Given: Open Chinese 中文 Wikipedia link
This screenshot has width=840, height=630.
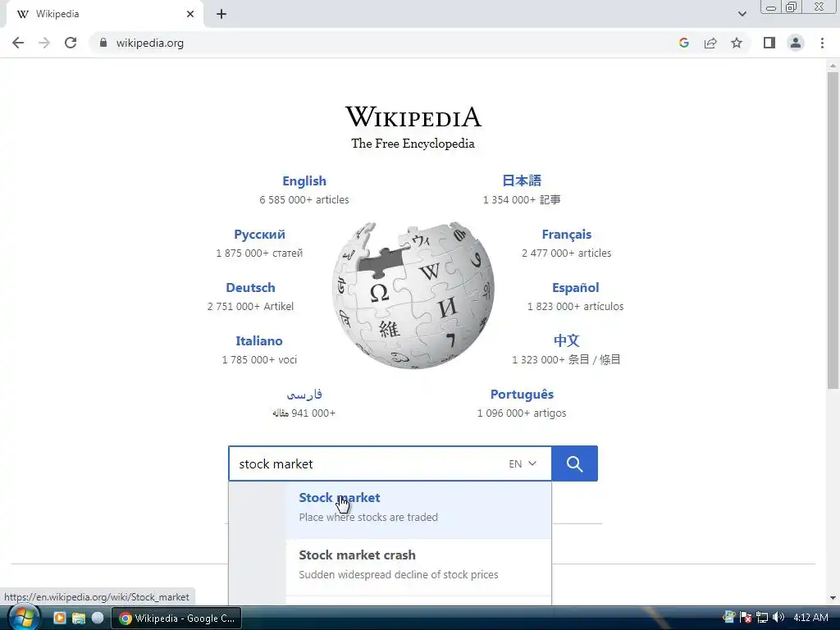Looking at the screenshot, I should point(566,340).
